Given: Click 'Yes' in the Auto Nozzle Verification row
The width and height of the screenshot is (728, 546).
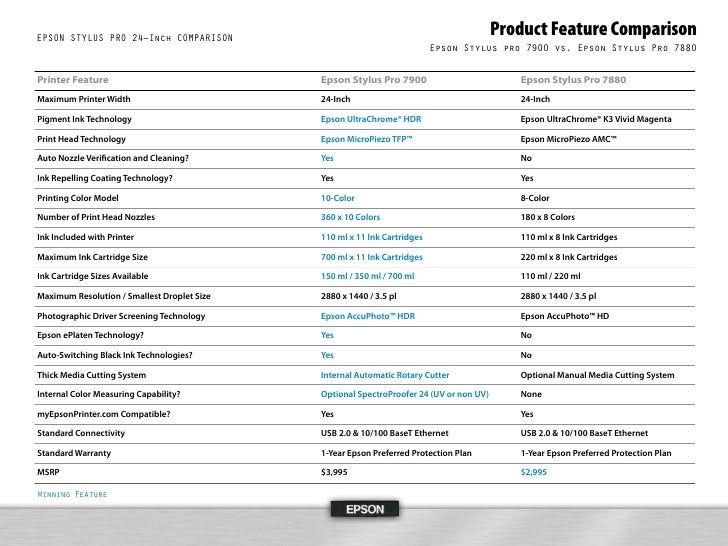Looking at the screenshot, I should (327, 158).
